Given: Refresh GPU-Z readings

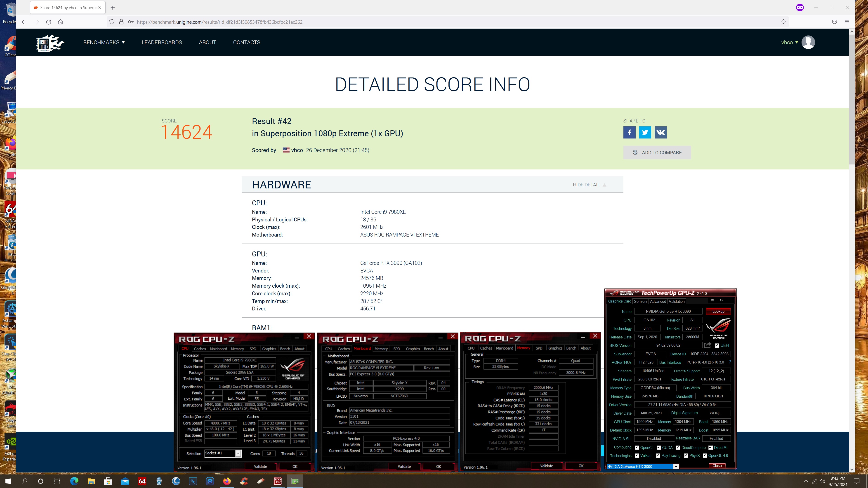Looking at the screenshot, I should (x=721, y=300).
